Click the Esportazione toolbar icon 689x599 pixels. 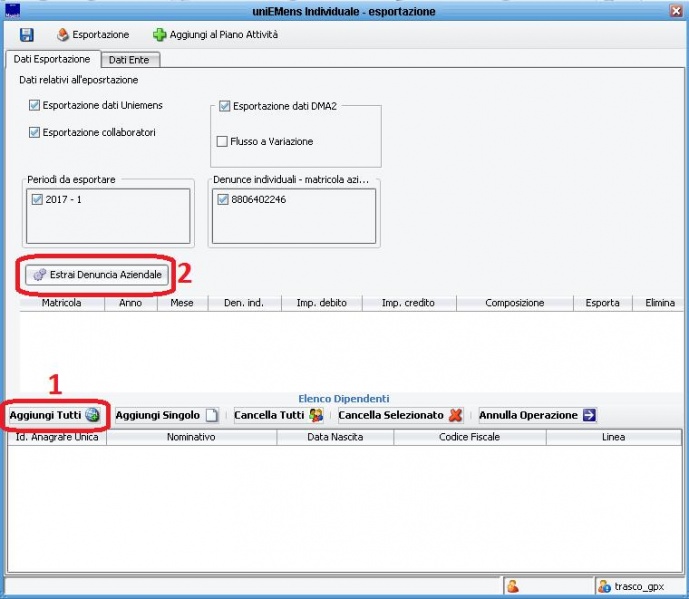click(63, 35)
